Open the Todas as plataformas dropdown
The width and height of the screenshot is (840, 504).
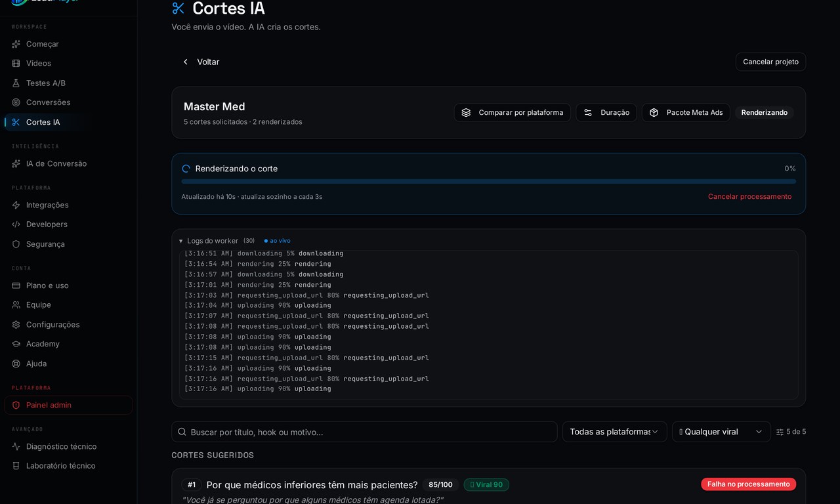point(614,432)
